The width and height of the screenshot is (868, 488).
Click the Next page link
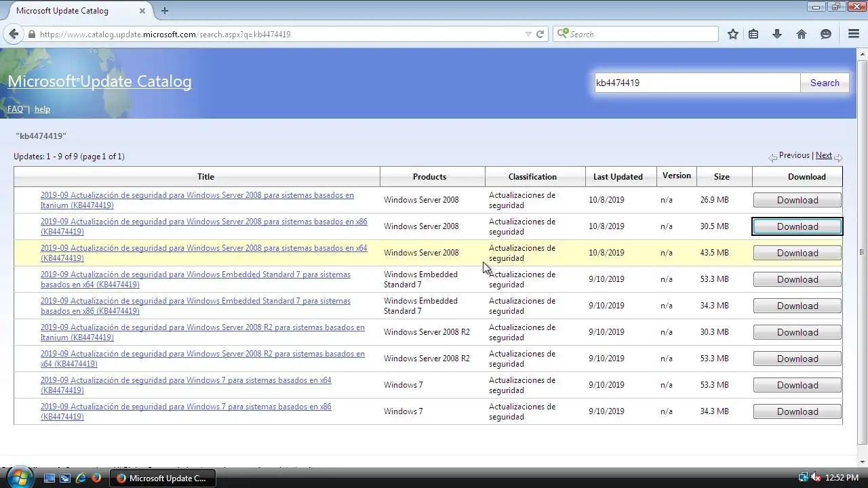824,155
